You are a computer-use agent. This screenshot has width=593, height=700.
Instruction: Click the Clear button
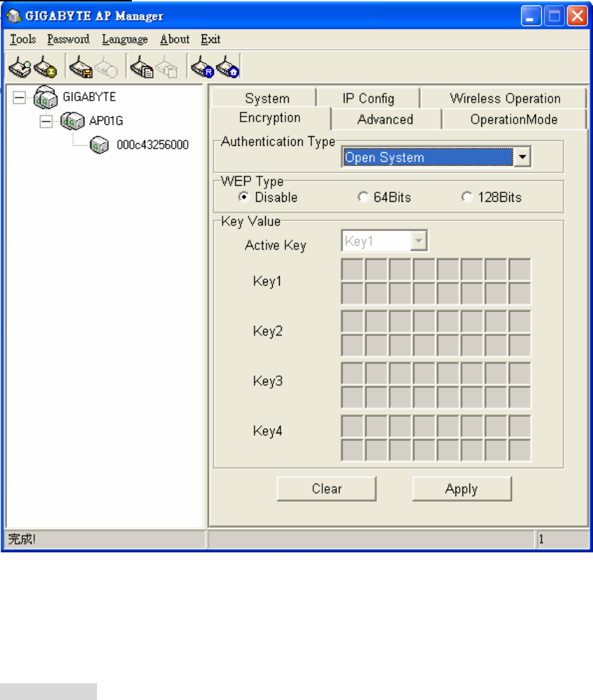326,489
